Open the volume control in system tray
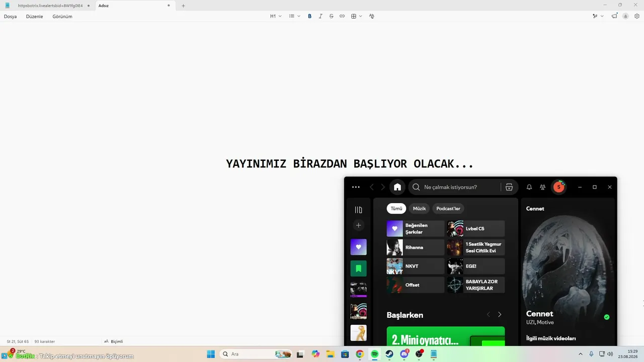The height and width of the screenshot is (362, 644). tap(610, 354)
